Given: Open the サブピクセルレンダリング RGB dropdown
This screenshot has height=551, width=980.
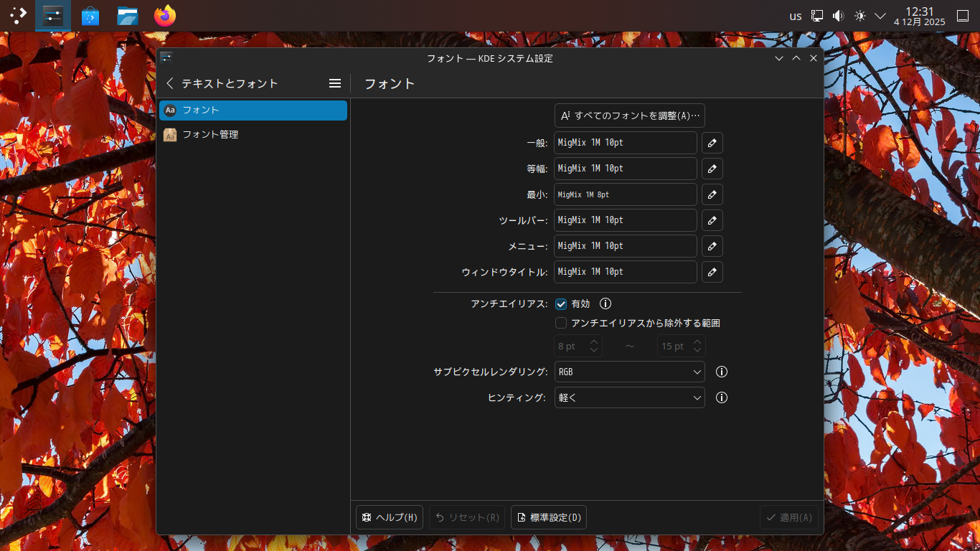Looking at the screenshot, I should tap(630, 372).
